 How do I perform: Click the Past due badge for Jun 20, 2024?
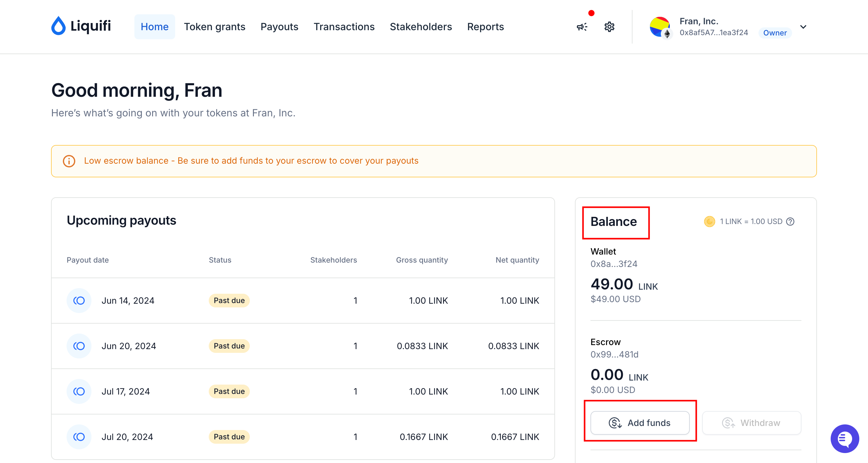click(229, 346)
